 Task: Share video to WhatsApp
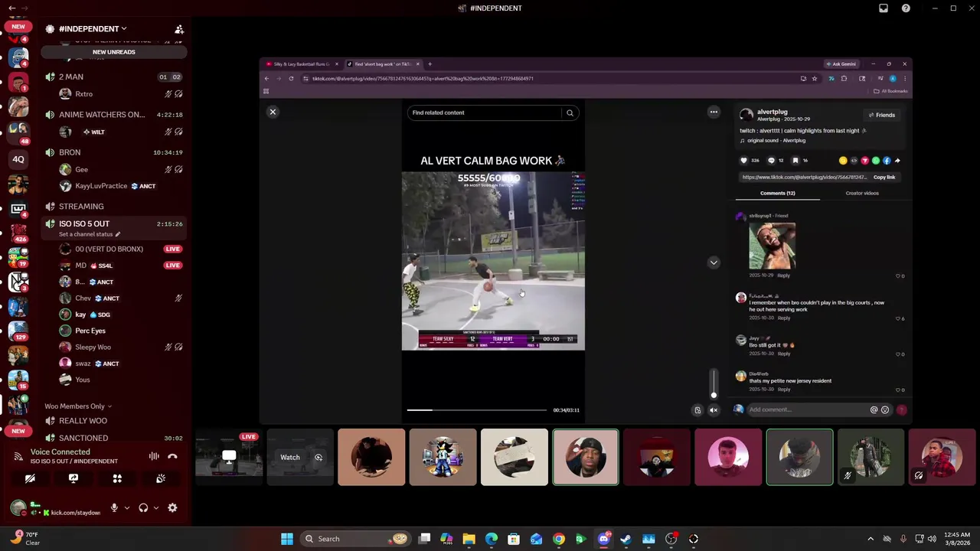coord(875,161)
